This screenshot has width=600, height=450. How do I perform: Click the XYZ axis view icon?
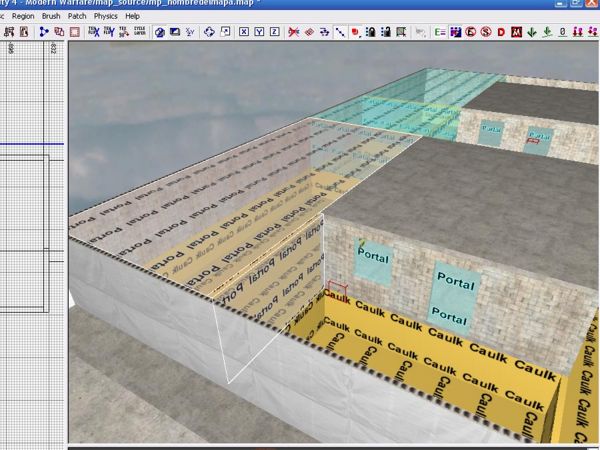point(190,32)
